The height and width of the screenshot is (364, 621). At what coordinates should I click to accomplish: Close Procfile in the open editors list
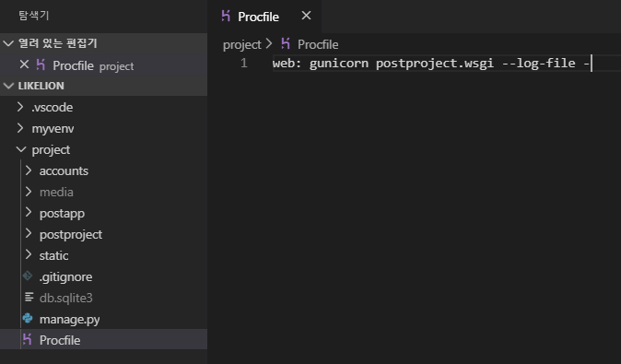pos(24,65)
